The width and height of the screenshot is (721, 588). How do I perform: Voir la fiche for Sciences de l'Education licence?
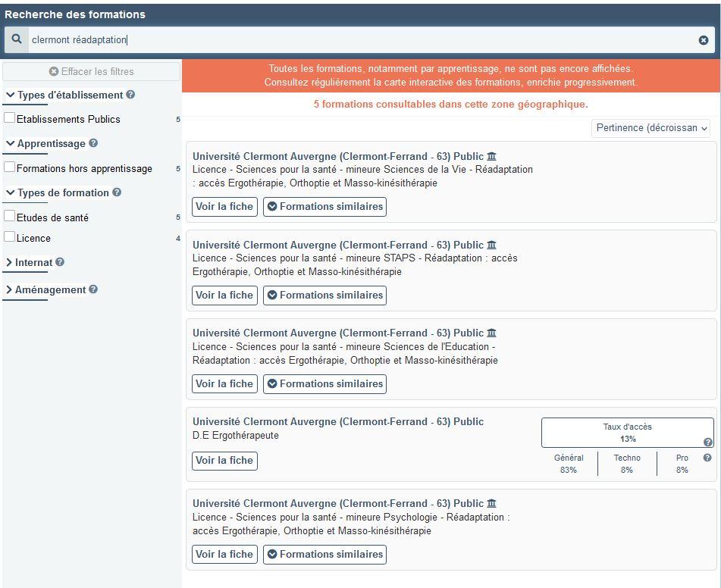pos(224,384)
